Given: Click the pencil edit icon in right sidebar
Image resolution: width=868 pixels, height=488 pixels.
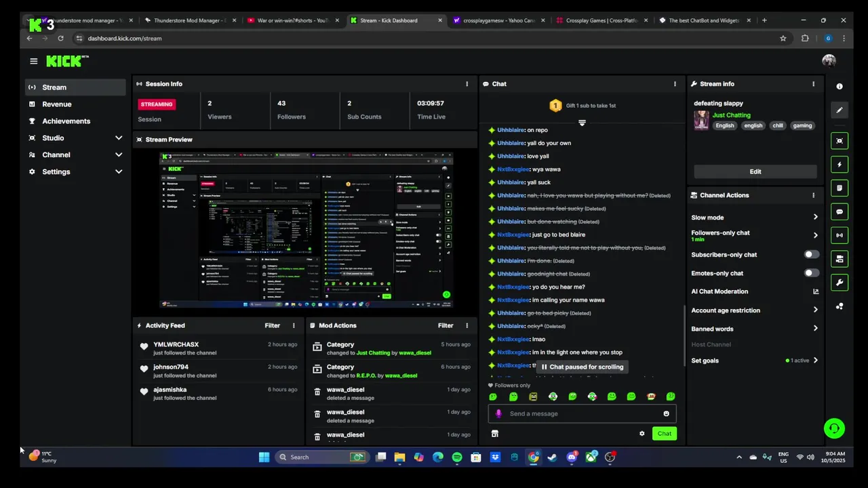Looking at the screenshot, I should [840, 110].
